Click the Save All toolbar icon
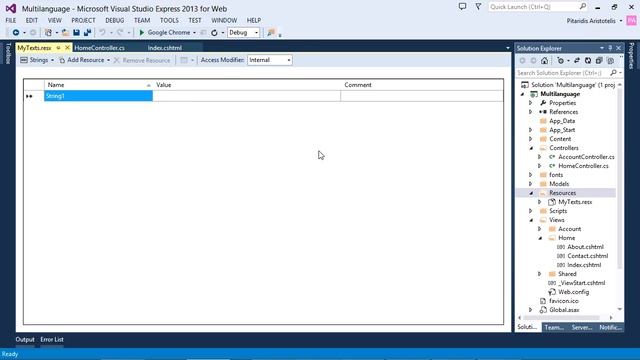640x360 pixels. [x=87, y=33]
